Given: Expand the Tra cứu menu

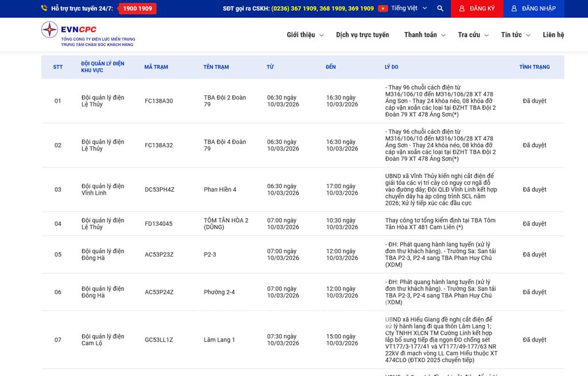Looking at the screenshot, I should [473, 35].
